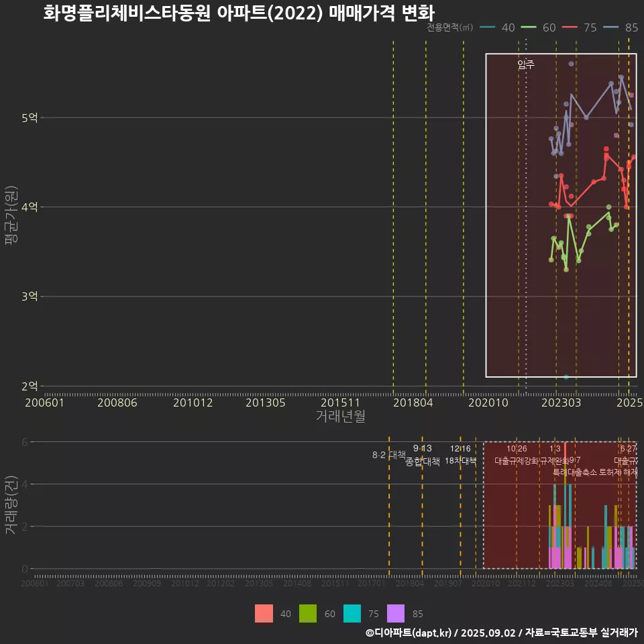Viewport: 644px width, 644px height.
Task: Select the green 60 line key in line legend
Action: coord(528,27)
